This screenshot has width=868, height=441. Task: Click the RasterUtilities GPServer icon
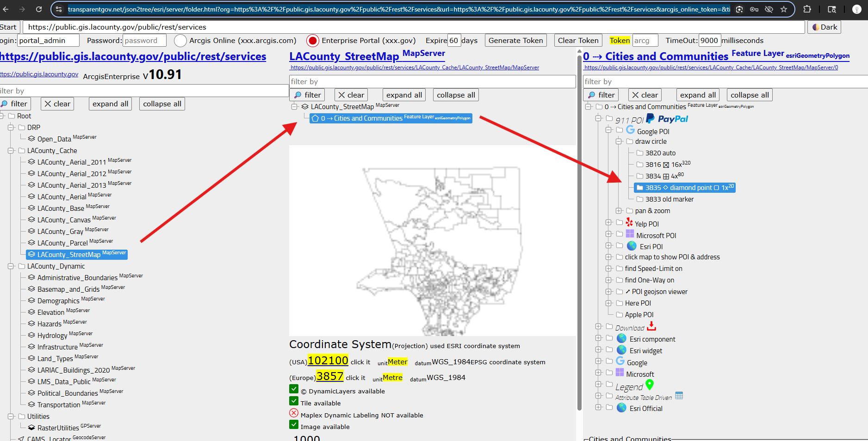click(31, 428)
